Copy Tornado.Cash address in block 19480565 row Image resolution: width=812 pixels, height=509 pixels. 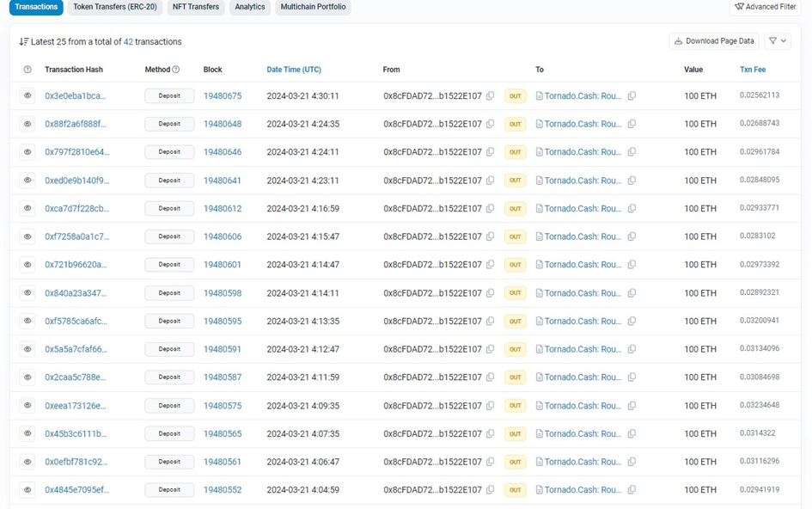[632, 433]
